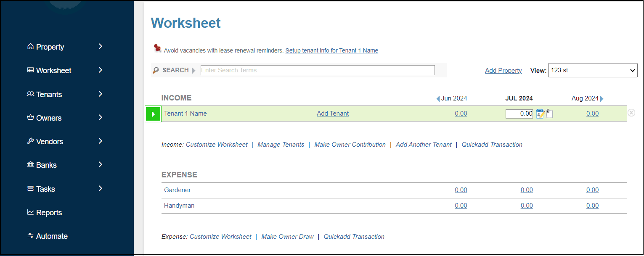Click the magnifier icon next to SEARCH
The height and width of the screenshot is (256, 644).
point(156,70)
